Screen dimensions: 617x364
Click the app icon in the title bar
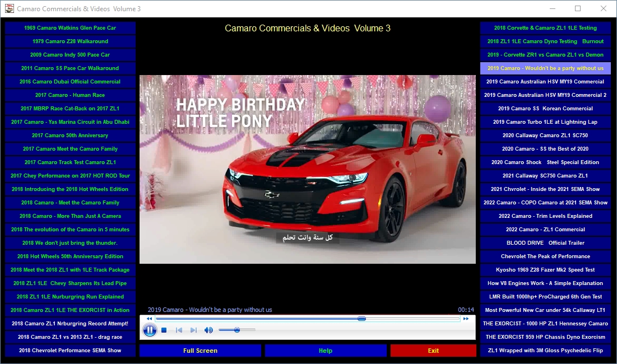pos(10,8)
